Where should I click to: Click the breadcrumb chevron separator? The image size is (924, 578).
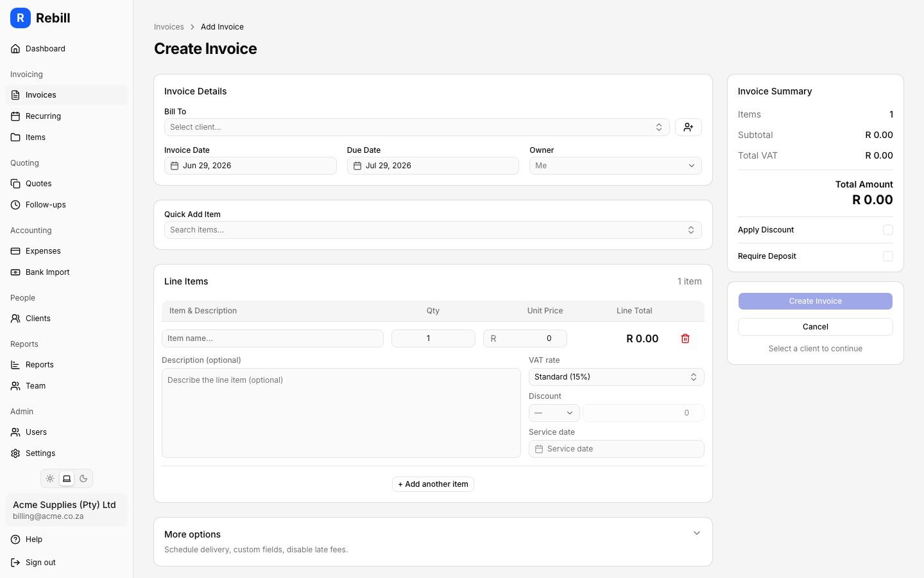pyautogui.click(x=192, y=27)
